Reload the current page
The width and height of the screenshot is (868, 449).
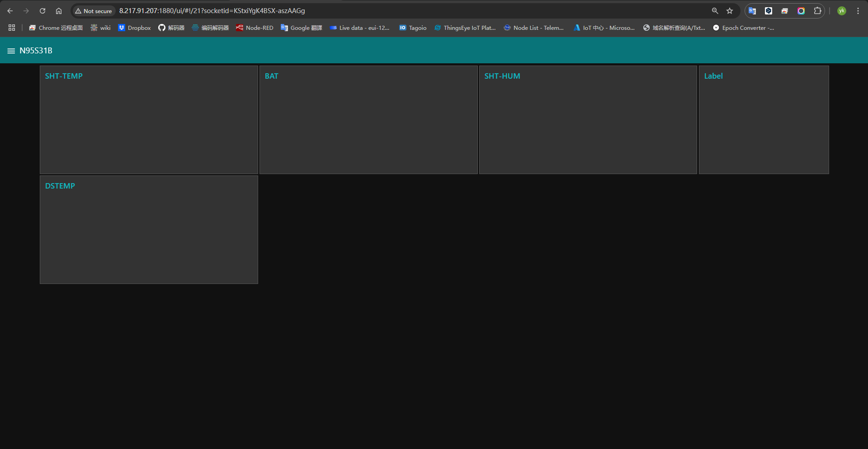42,11
